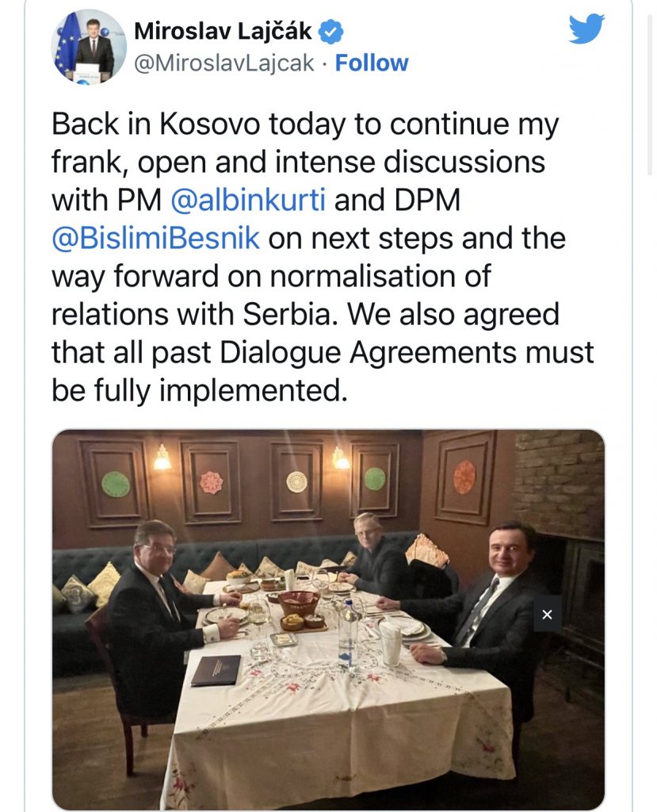Open the @albinkurti mention

click(248, 200)
